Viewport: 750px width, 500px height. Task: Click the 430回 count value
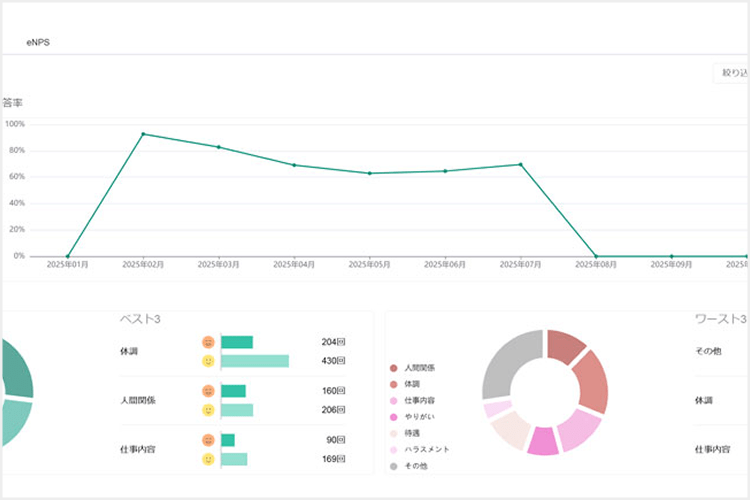(x=333, y=361)
